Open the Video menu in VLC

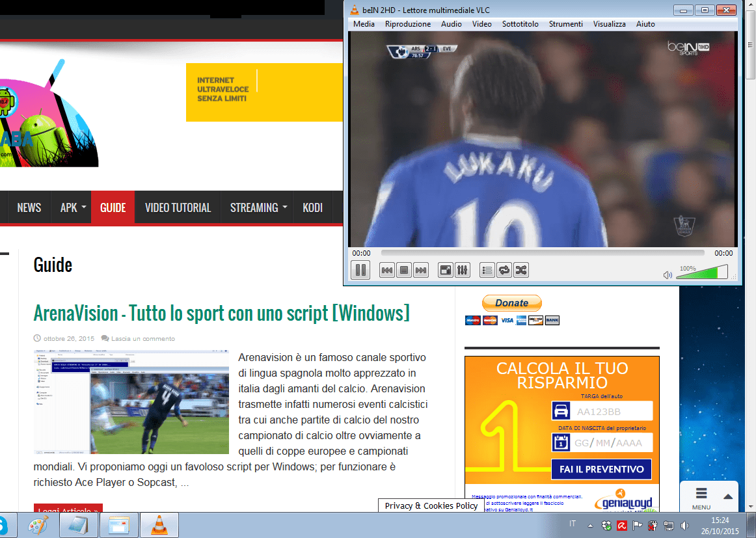tap(481, 24)
